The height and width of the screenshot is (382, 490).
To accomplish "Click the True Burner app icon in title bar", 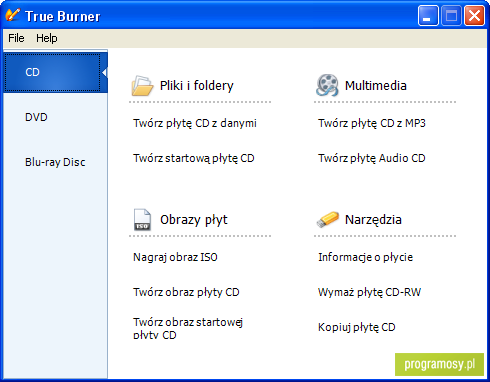I will tap(13, 15).
